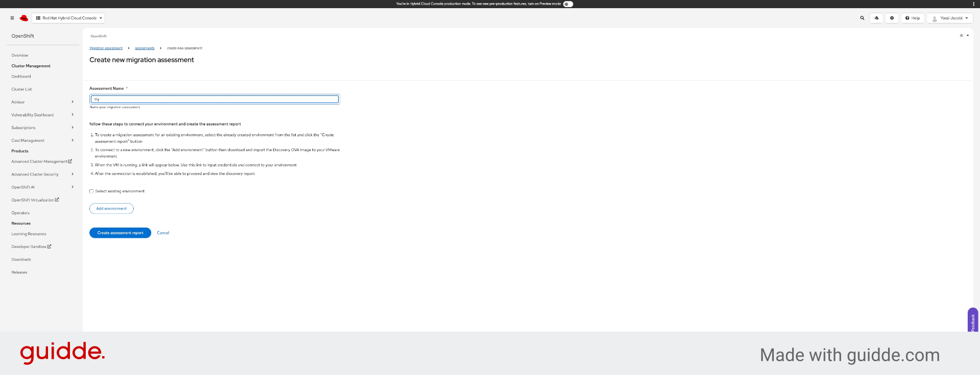Click the 'Name your migration assessment' helper text
Viewport: 980px width, 375px height.
(115, 107)
